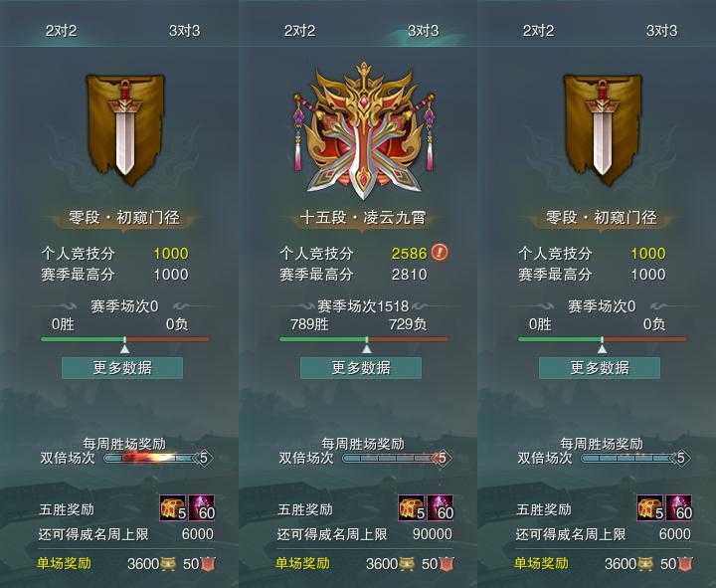Click the treasure chest reward icon in the right panel

click(x=650, y=508)
